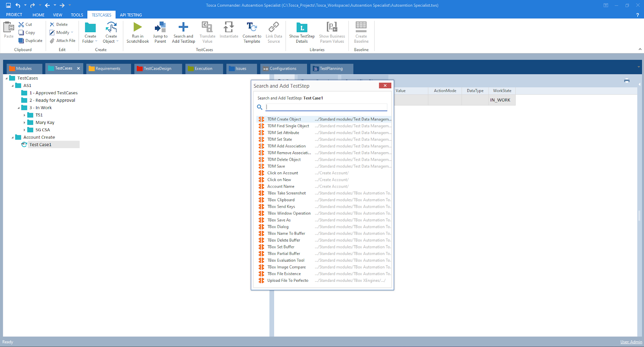Collapse the Account Create folder
644x347 pixels.
coord(12,137)
